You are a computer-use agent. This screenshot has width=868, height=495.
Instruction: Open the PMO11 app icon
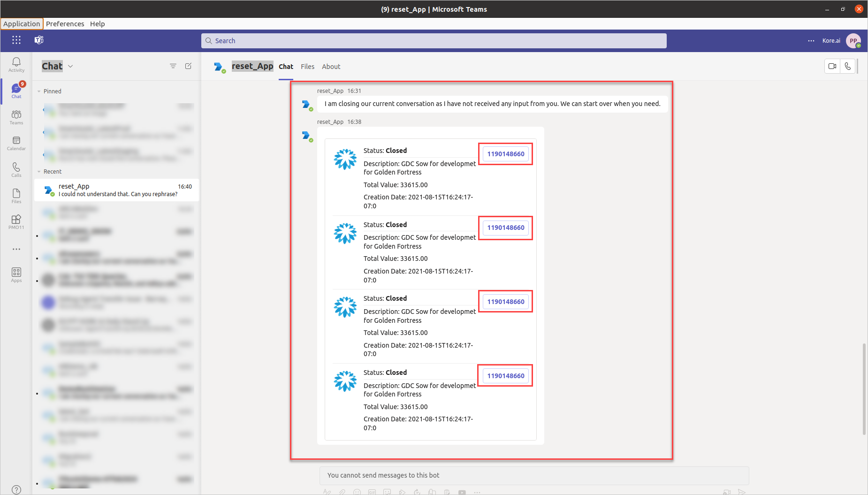16,221
